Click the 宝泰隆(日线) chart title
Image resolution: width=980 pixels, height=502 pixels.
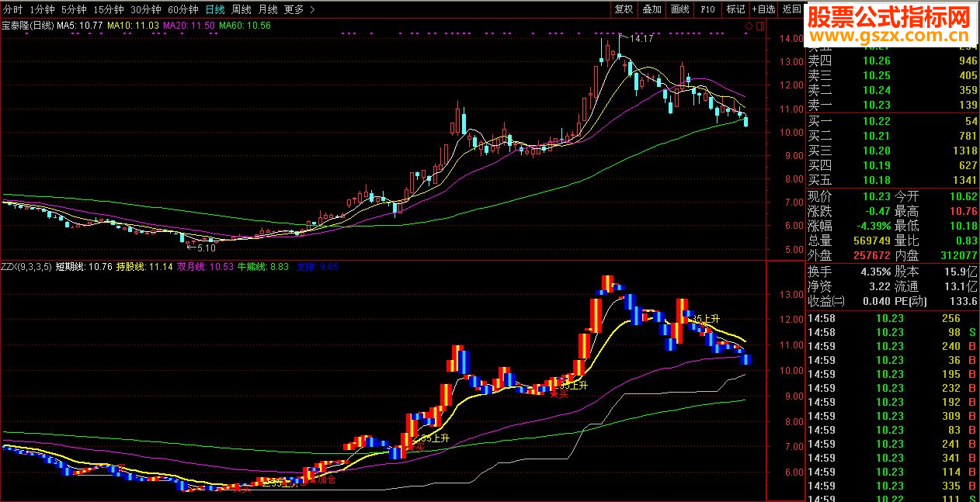tap(27, 26)
